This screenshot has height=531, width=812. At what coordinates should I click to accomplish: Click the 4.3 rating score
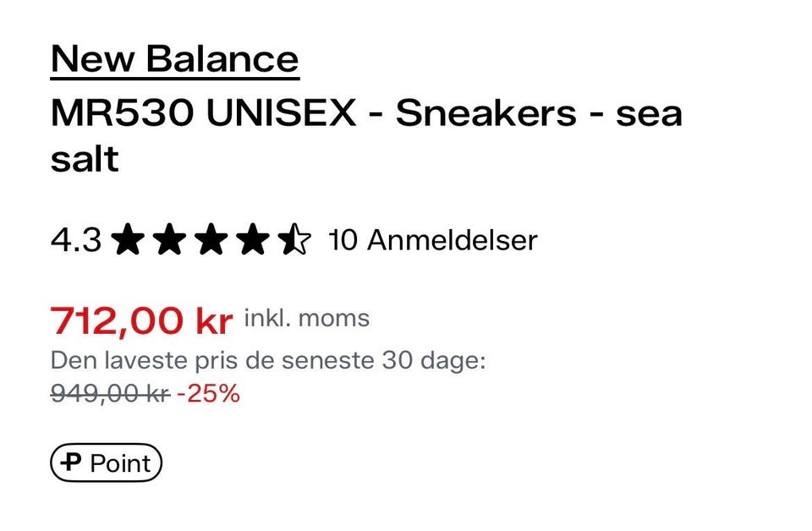pyautogui.click(x=76, y=241)
